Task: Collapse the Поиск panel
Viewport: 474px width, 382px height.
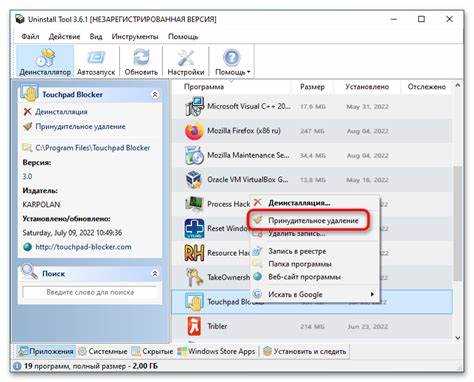Action: (x=155, y=274)
